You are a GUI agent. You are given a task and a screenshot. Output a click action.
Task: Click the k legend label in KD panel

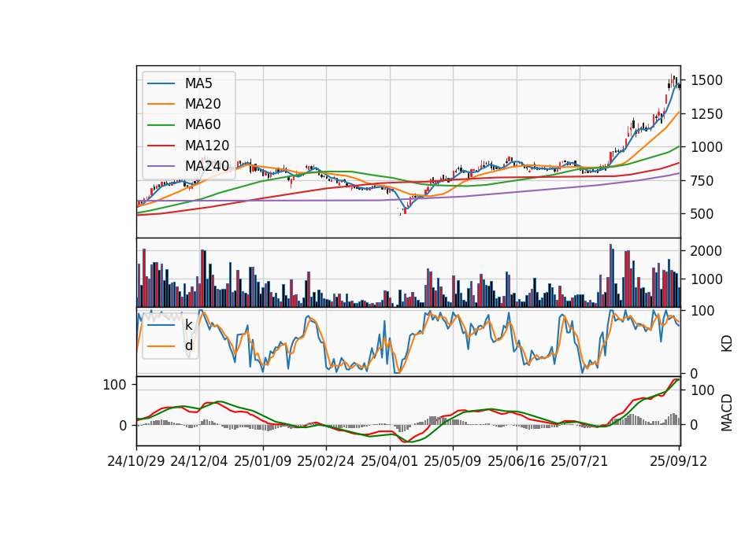click(188, 325)
